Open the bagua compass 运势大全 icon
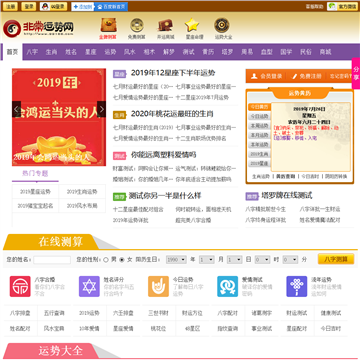Viewport: 360px width, 360px height. pyautogui.click(x=221, y=25)
